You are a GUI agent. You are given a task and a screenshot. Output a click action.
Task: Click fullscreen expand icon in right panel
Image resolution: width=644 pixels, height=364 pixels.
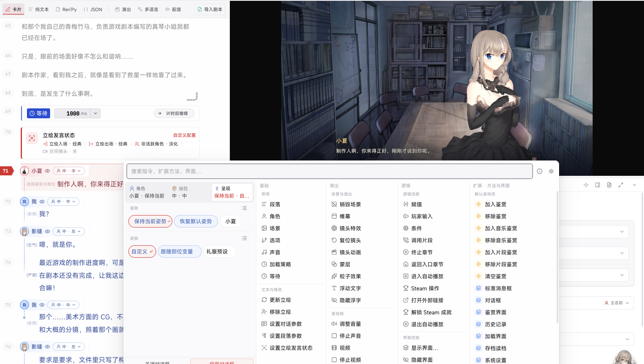[x=621, y=185]
